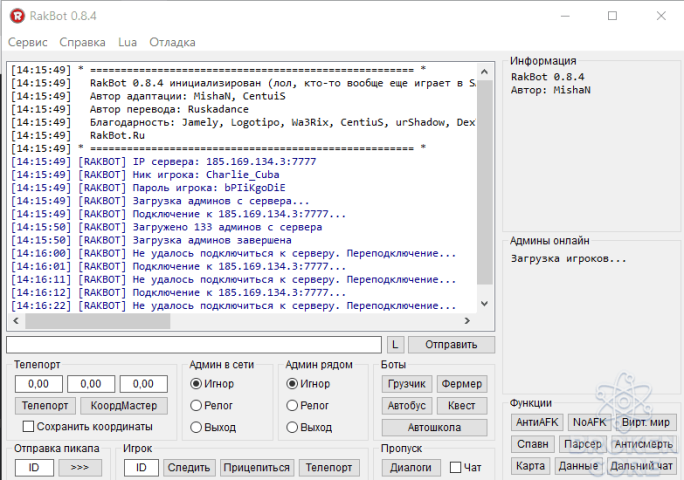Click the >>> send pickup button
The height and width of the screenshot is (480, 684).
tap(80, 468)
